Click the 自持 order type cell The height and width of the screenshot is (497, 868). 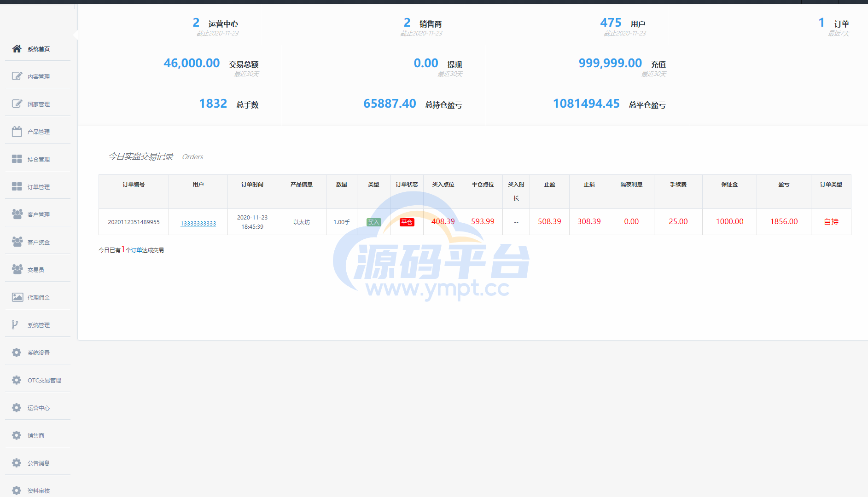click(831, 222)
